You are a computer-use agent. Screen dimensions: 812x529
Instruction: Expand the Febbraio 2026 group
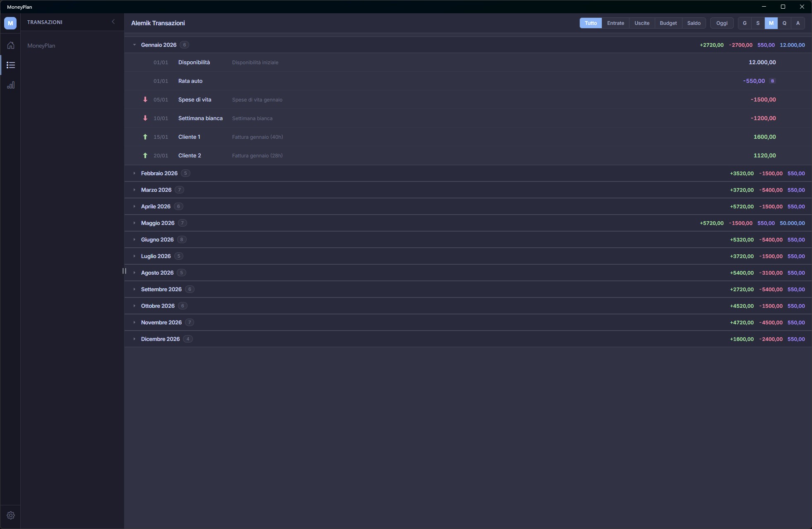tap(135, 173)
